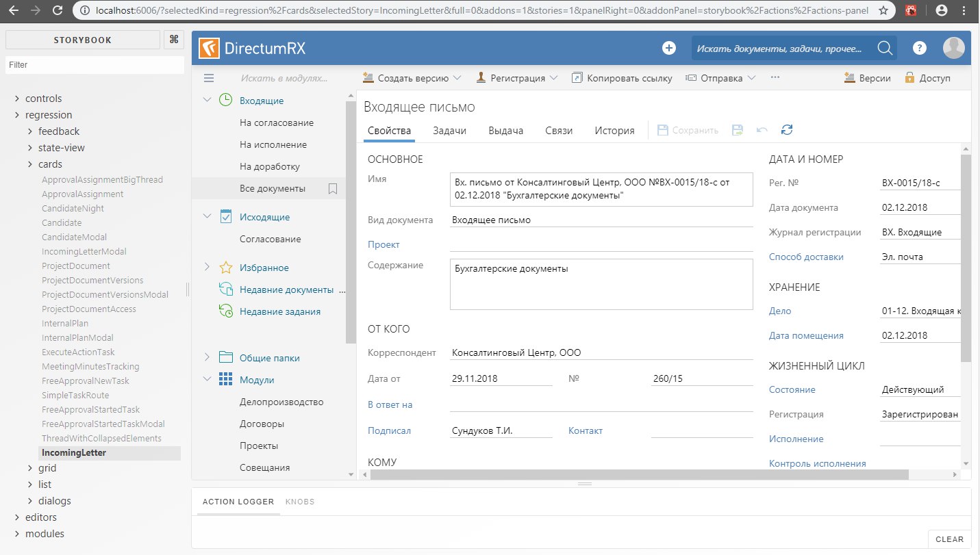Click the bookmark icon beside Все документы

(333, 189)
